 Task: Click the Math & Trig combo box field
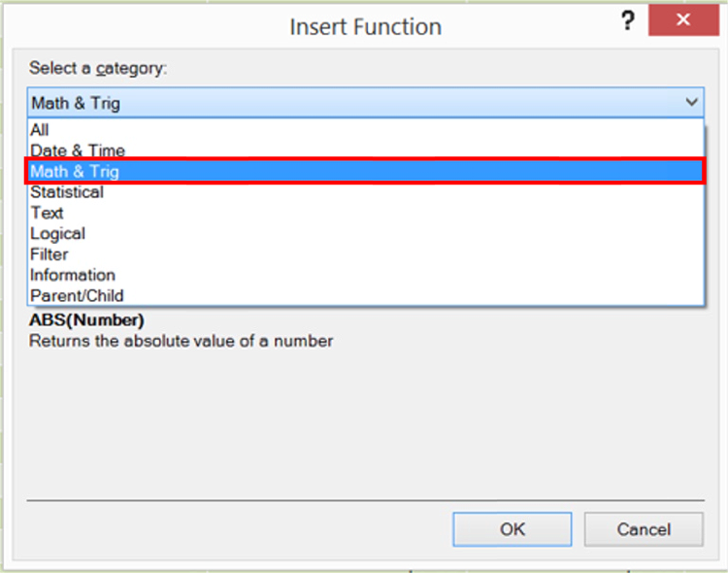pos(349,102)
